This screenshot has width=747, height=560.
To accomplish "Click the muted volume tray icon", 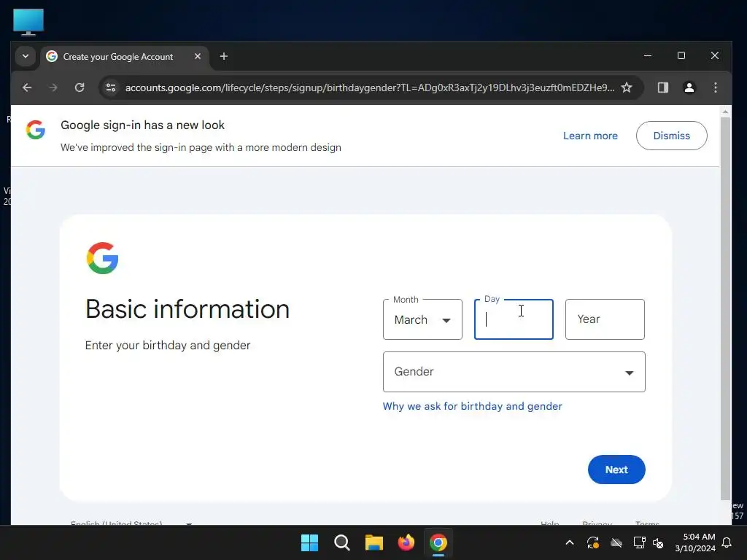I will 658,542.
